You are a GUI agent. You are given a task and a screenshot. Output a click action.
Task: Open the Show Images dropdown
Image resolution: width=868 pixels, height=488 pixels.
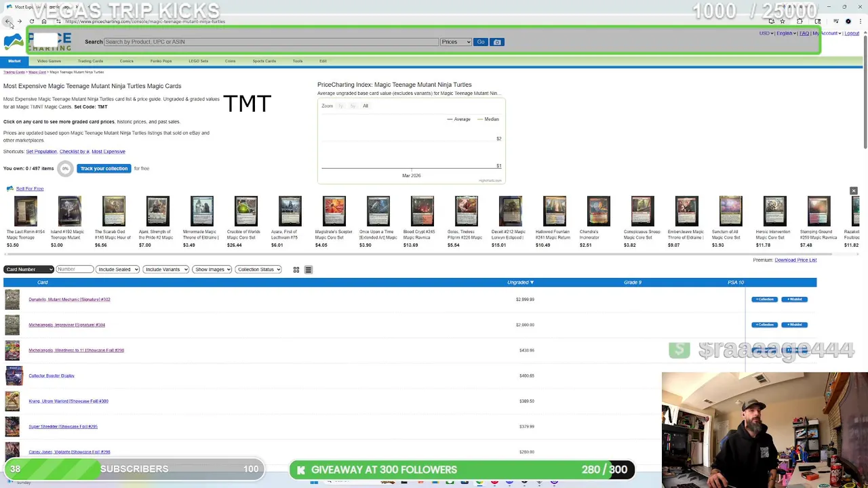pos(212,270)
